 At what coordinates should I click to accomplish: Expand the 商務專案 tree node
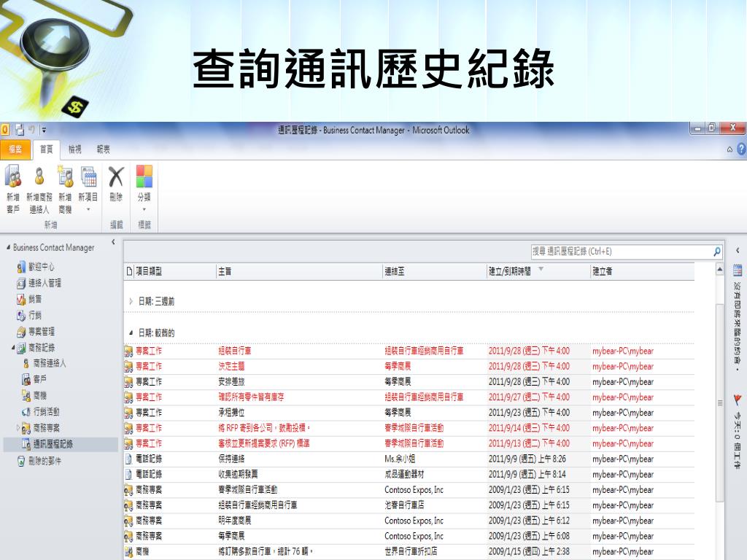(18, 427)
